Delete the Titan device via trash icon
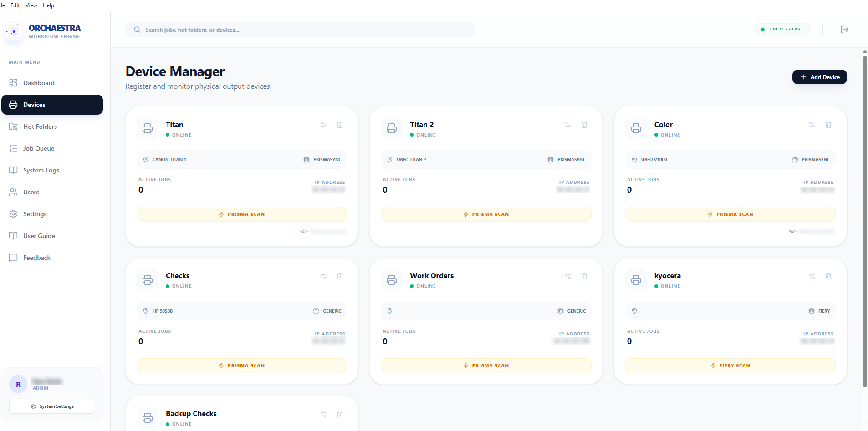 pyautogui.click(x=340, y=125)
